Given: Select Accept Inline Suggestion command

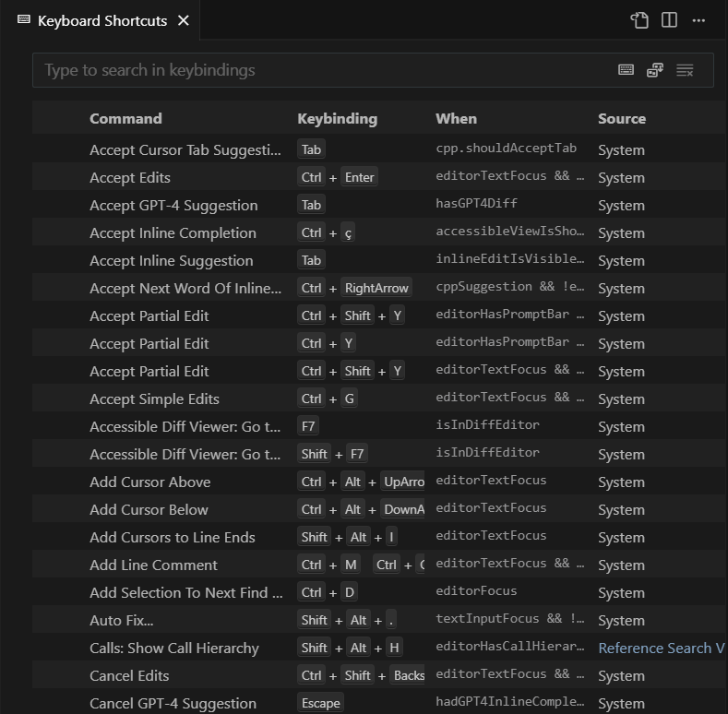Looking at the screenshot, I should [172, 261].
